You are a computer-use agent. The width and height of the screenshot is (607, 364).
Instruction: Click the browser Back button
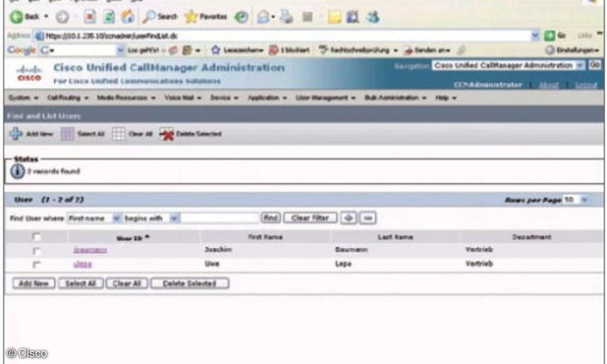(x=25, y=17)
